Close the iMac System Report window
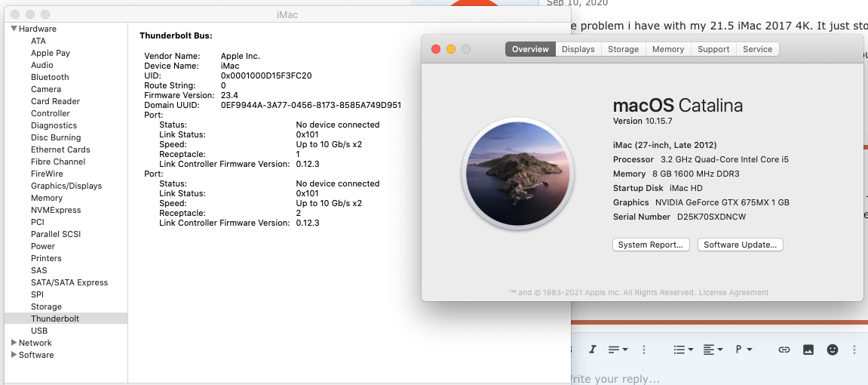 point(15,14)
